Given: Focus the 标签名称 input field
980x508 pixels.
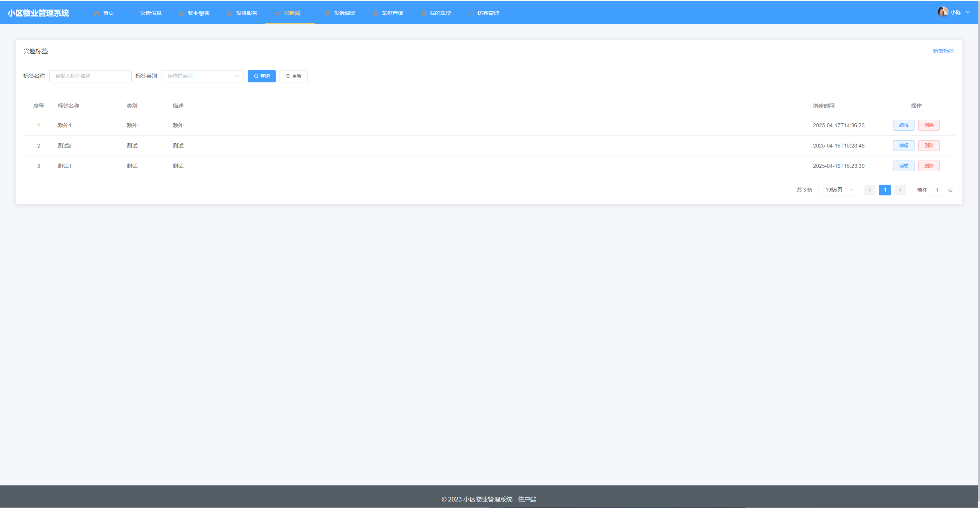Looking at the screenshot, I should pyautogui.click(x=90, y=76).
